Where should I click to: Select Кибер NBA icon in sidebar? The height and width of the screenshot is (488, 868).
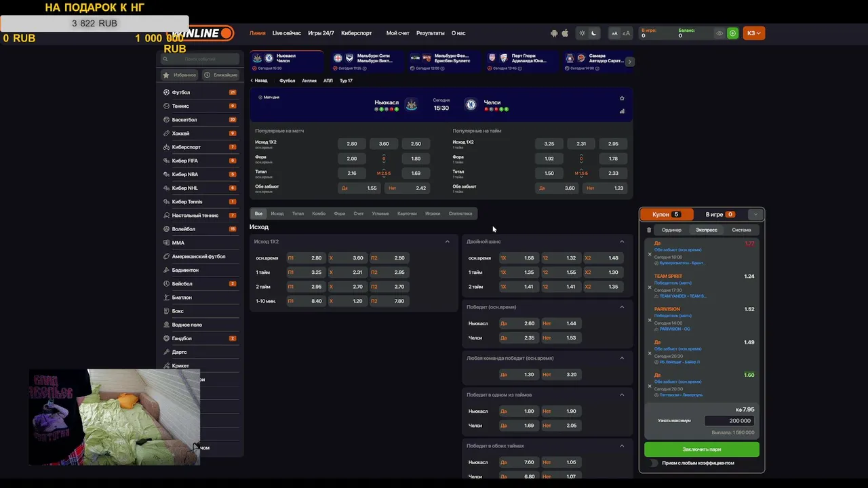pyautogui.click(x=166, y=174)
